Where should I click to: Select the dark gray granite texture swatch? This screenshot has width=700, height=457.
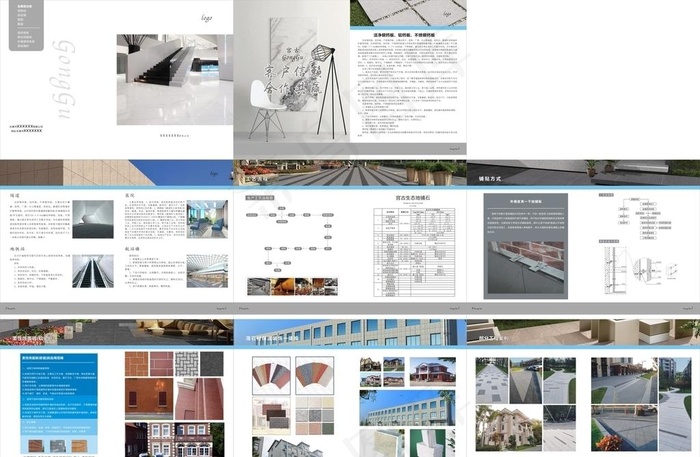click(x=212, y=364)
